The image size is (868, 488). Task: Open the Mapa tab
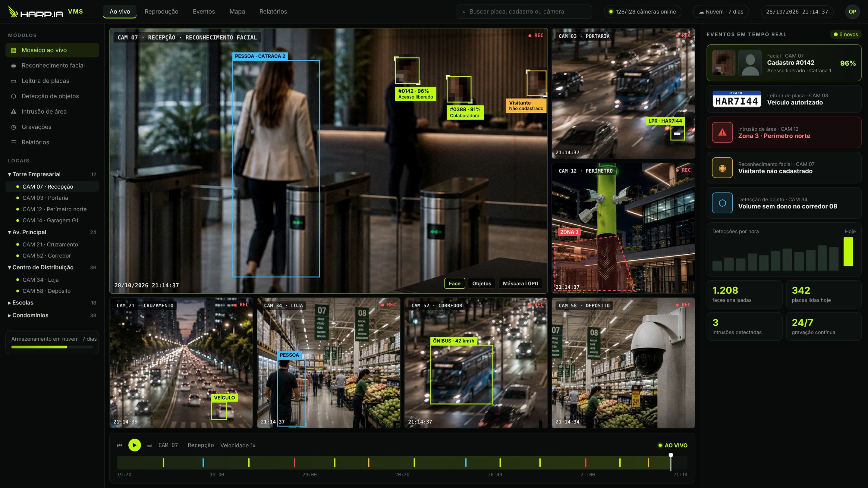(237, 11)
